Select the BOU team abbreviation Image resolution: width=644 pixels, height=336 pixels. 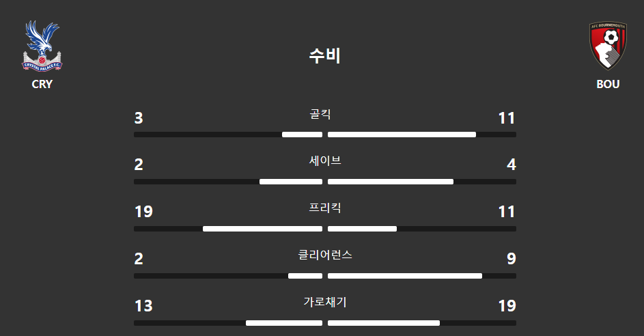point(608,84)
